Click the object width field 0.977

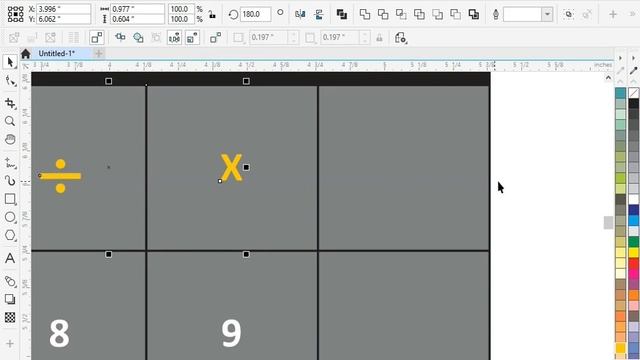[x=137, y=9]
